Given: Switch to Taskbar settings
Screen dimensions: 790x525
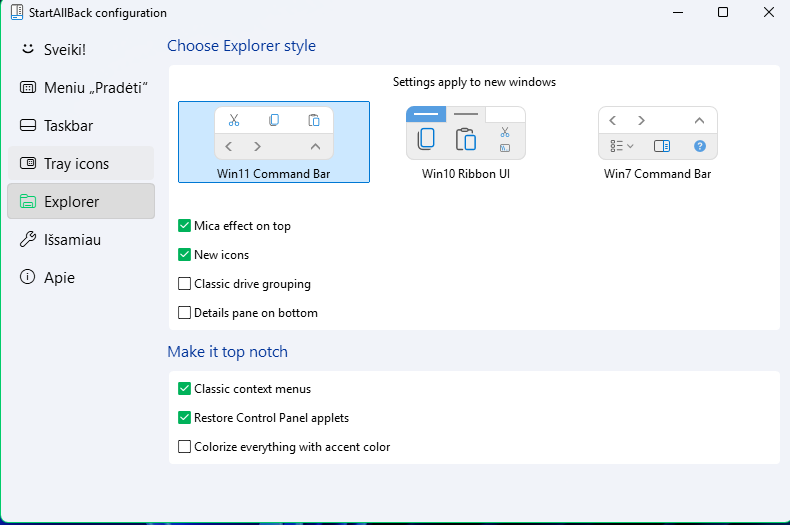Looking at the screenshot, I should pyautogui.click(x=81, y=125).
